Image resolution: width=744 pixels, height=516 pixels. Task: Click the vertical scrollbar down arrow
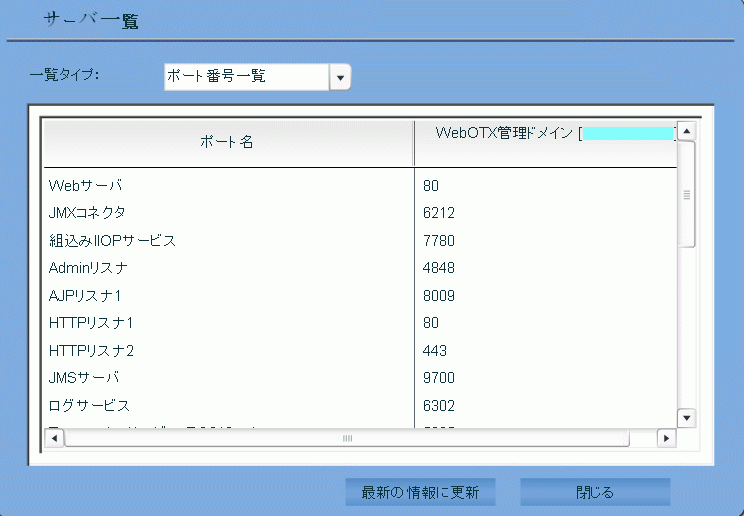tap(687, 417)
